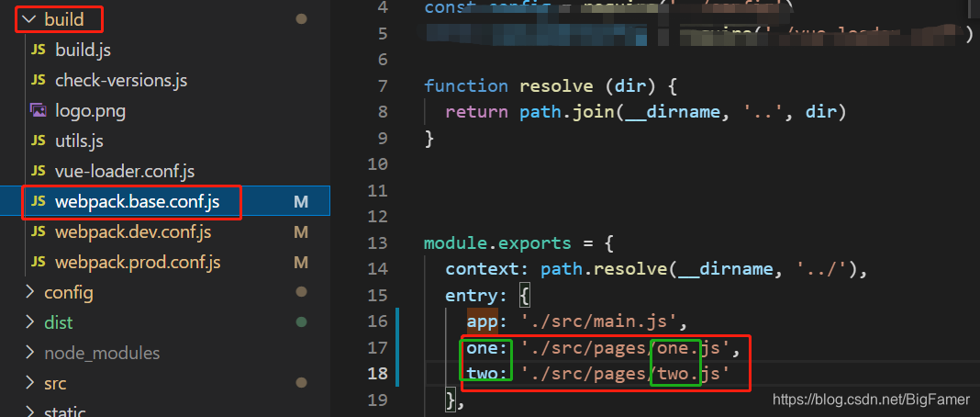This screenshot has width=980, height=417.
Task: Collapse the build folder chevron
Action: 28,19
